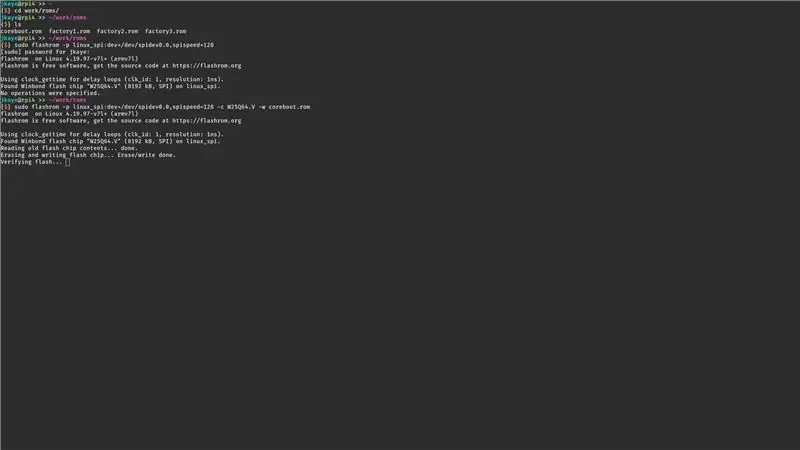Click factory3.rom in the ls listing
The image size is (800, 450).
[165, 31]
